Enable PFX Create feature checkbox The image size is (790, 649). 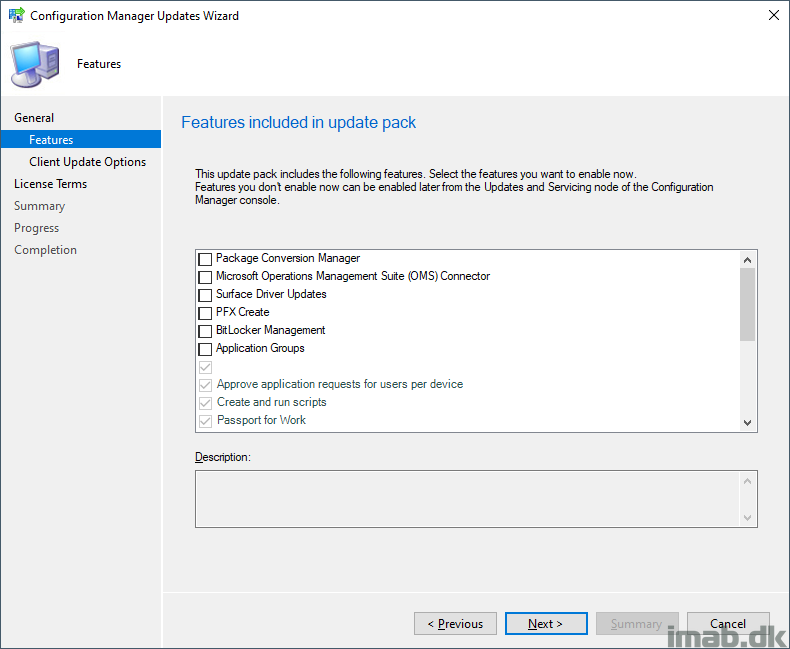pos(205,313)
